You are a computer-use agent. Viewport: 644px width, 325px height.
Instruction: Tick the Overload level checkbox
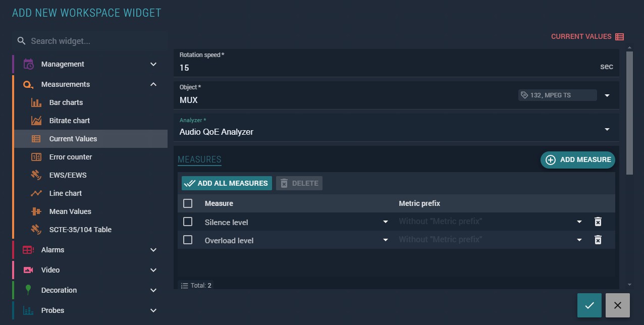click(188, 240)
